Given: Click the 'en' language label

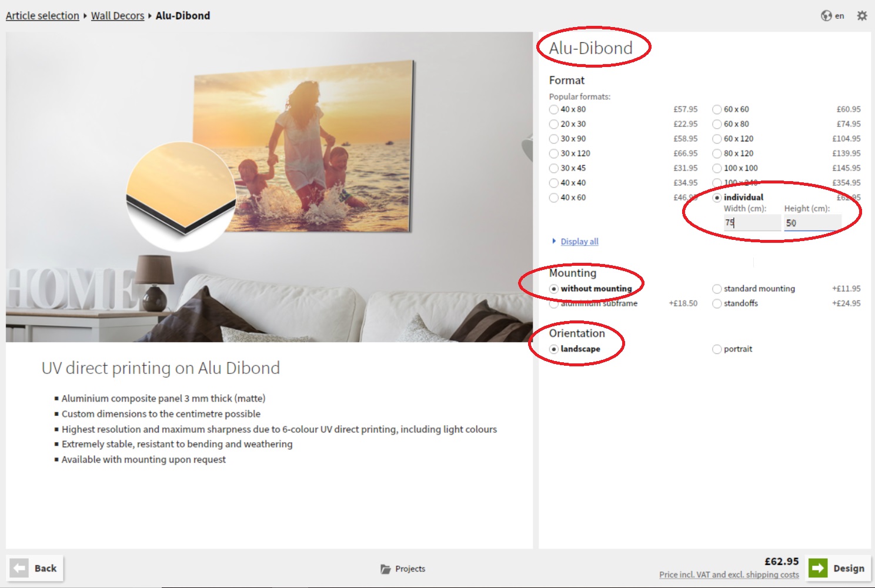Looking at the screenshot, I should coord(840,16).
